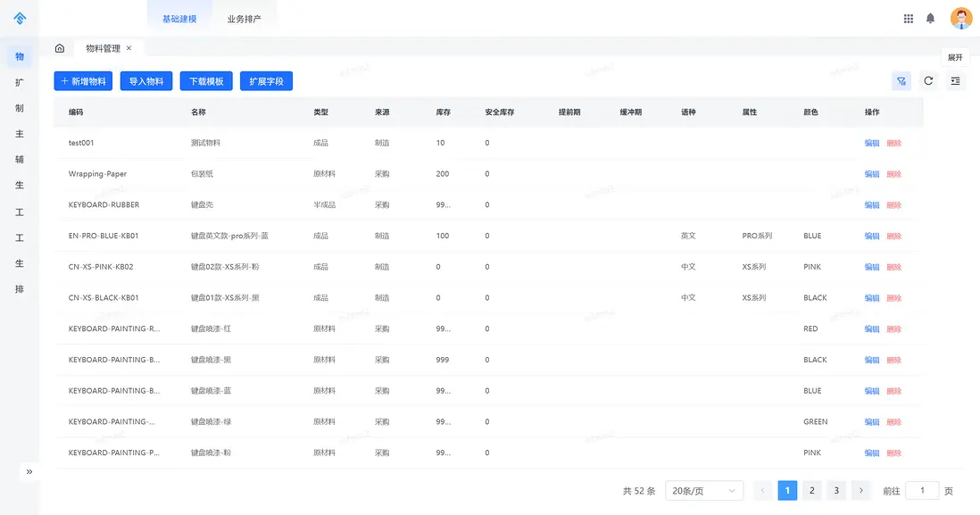Close the 物料管理 tab

pyautogui.click(x=129, y=48)
